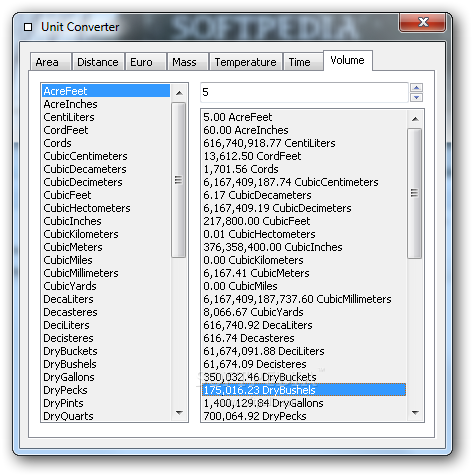Select CubicDecameters in the unit list

pos(106,169)
